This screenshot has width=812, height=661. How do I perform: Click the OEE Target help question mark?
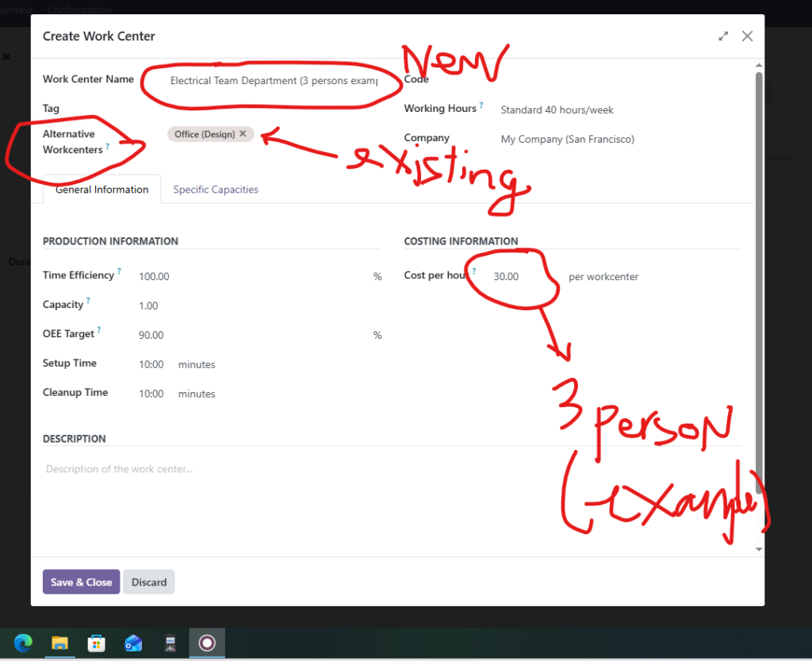coord(99,330)
